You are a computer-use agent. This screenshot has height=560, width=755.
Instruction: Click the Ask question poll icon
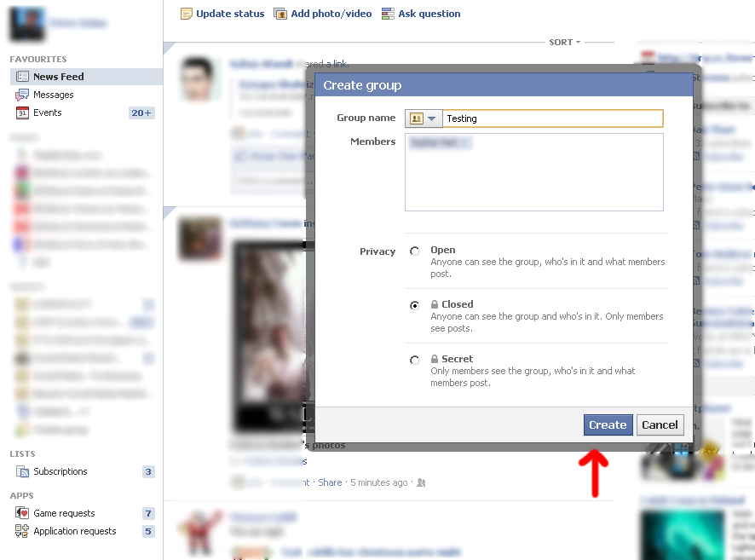tap(389, 14)
